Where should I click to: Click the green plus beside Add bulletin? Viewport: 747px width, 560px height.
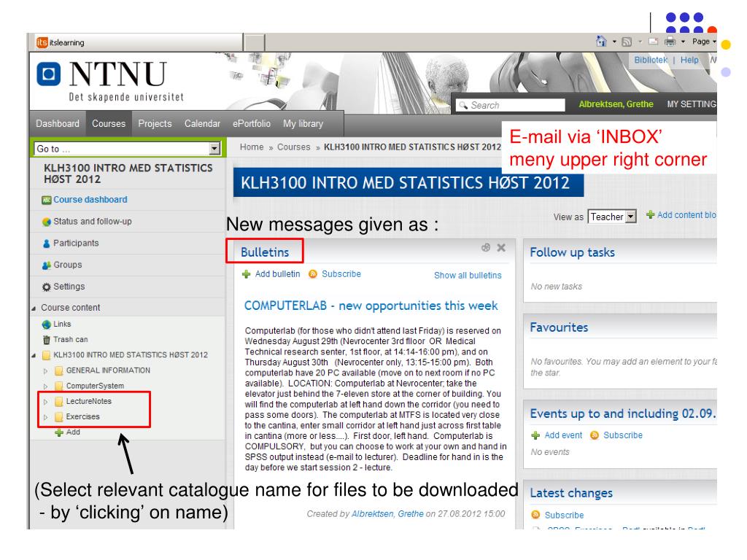pos(247,274)
